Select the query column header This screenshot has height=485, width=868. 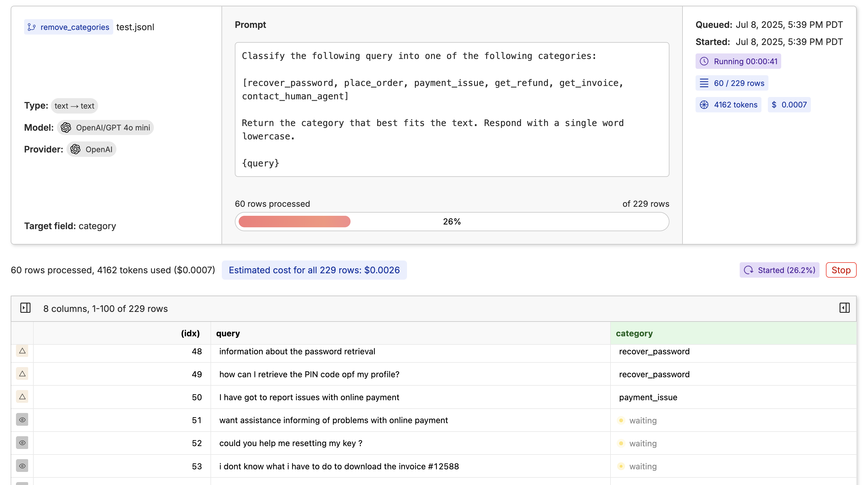point(228,333)
